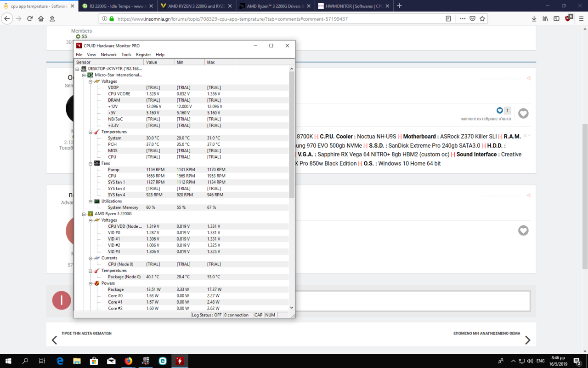Screen dimensions: 588x368
Task: Open a new browser tab
Action: [399, 6]
